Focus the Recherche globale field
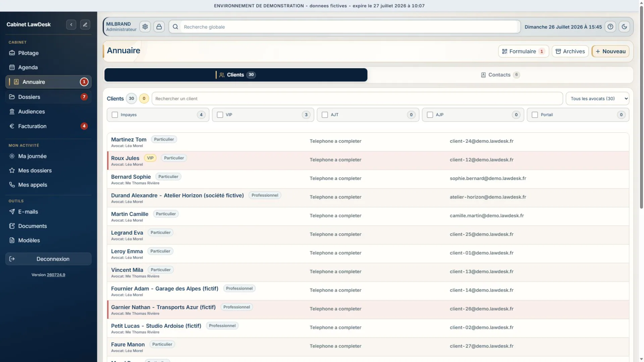 [x=350, y=27]
